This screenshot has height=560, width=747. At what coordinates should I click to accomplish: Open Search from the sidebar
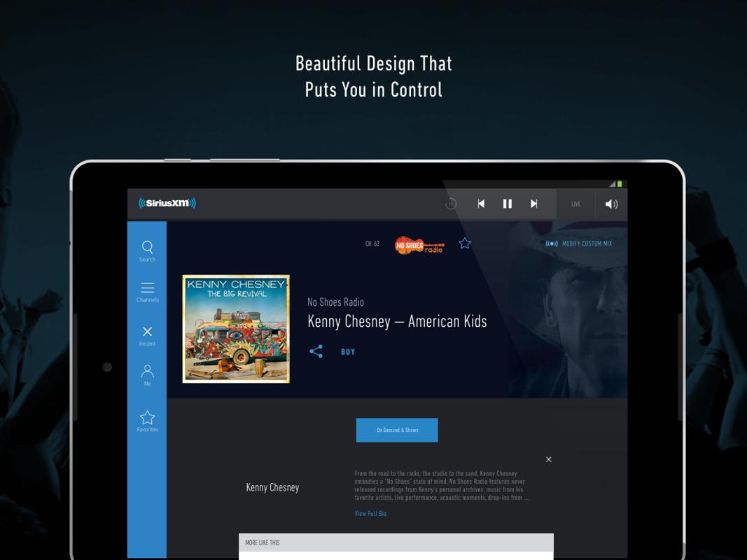(147, 250)
